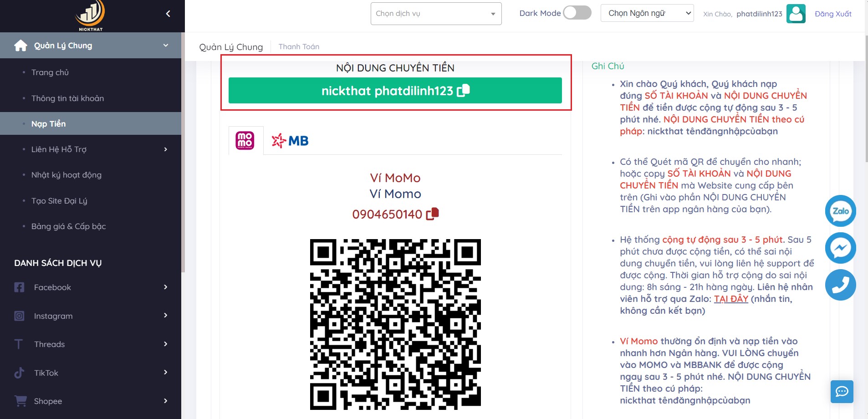Copy transfer content nickthat phatdilinh123 icon
Viewport: 868px width, 419px height.
[464, 90]
